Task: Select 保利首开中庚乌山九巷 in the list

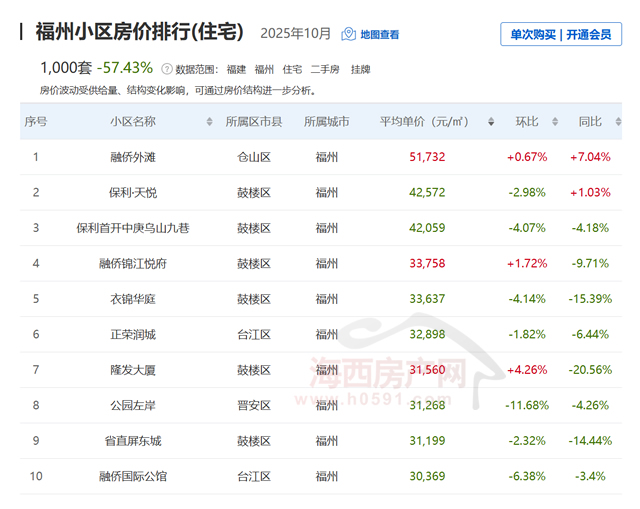Action: pos(133,228)
